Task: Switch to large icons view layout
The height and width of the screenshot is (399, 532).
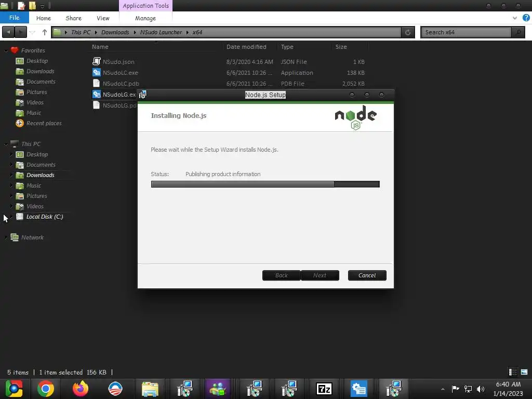Action: click(524, 372)
